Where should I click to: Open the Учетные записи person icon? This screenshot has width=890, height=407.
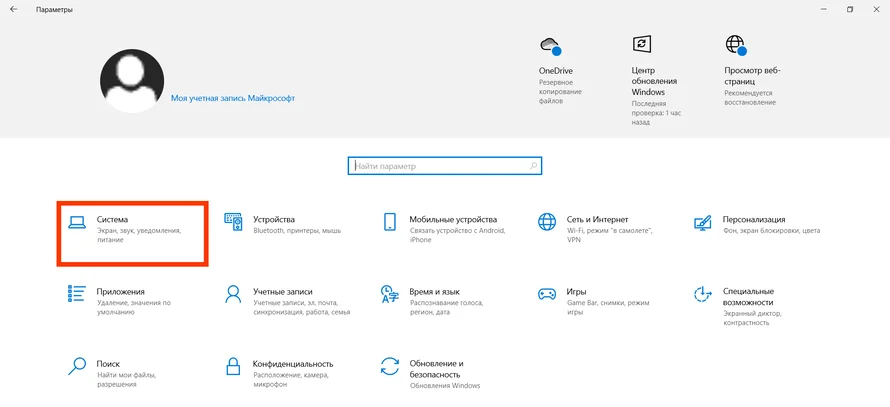233,294
